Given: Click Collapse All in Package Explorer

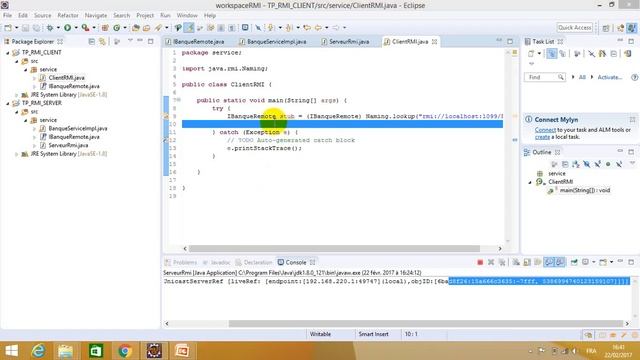Looking at the screenshot, I should pos(91,42).
